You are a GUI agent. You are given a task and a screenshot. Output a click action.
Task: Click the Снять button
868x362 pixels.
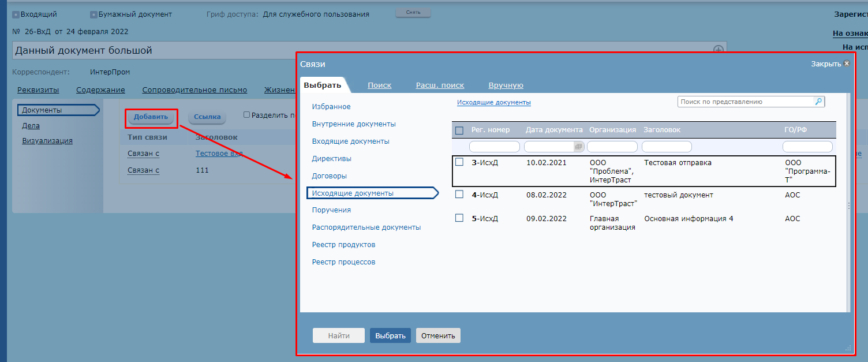tap(413, 12)
